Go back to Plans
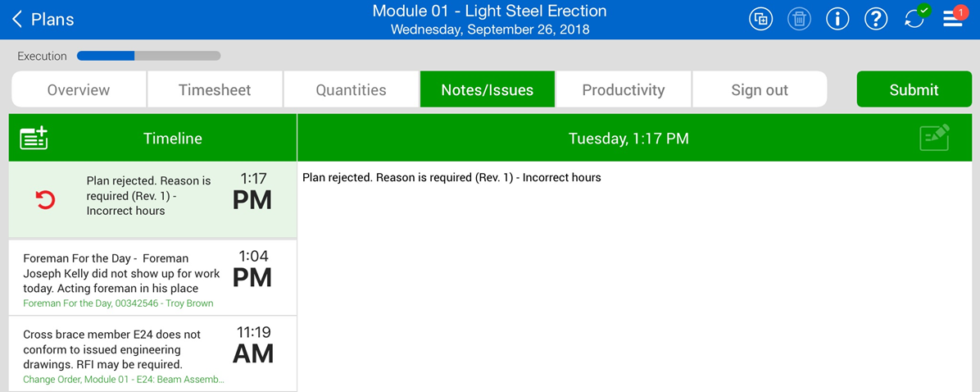 tap(43, 20)
